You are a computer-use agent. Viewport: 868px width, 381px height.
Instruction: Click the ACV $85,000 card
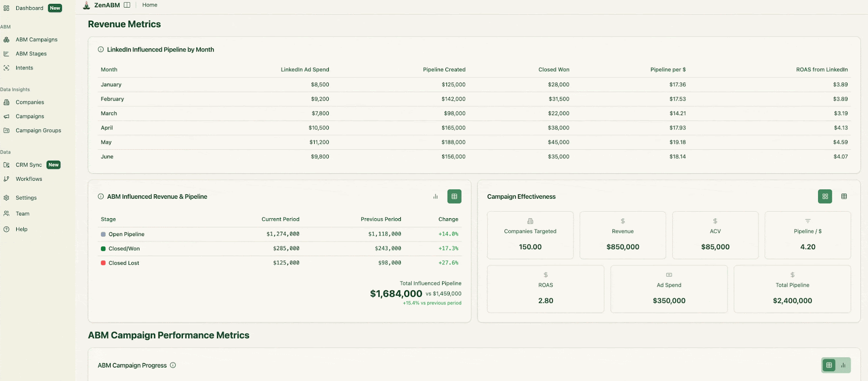point(715,235)
